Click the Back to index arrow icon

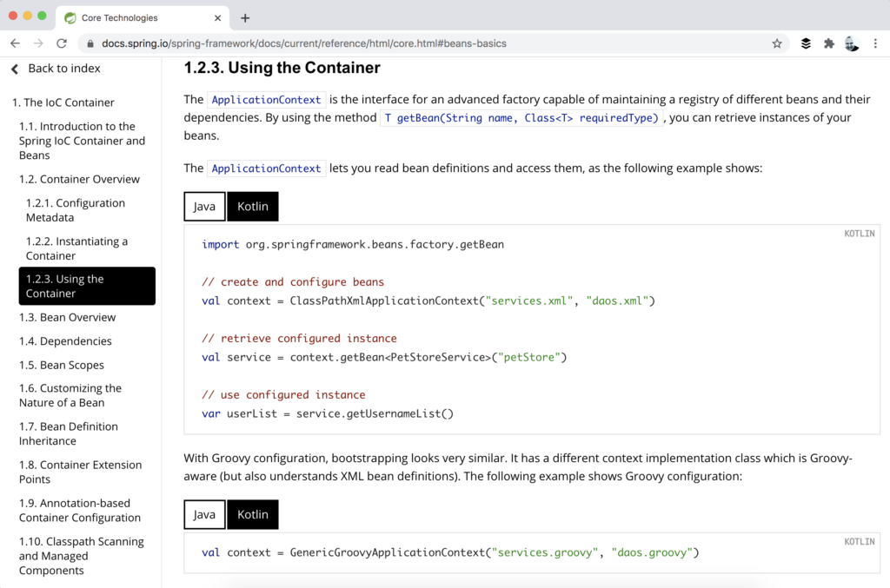[15, 69]
